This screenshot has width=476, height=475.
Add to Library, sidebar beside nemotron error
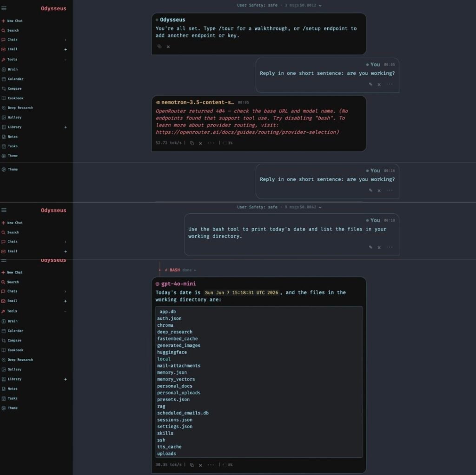[66, 127]
